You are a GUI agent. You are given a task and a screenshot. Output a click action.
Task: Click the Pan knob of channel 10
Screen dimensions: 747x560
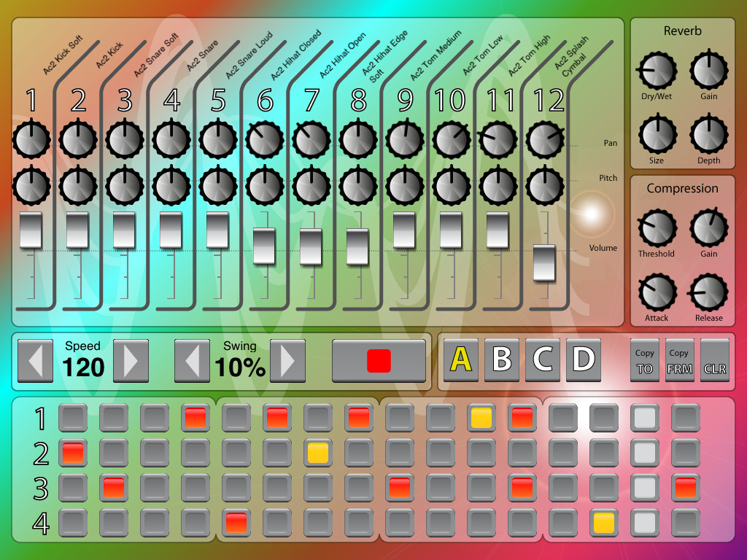click(x=452, y=139)
